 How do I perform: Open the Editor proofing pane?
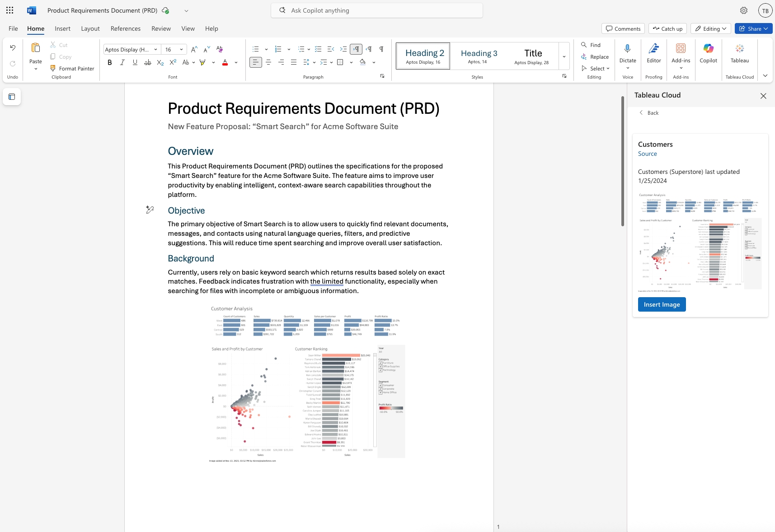(654, 53)
